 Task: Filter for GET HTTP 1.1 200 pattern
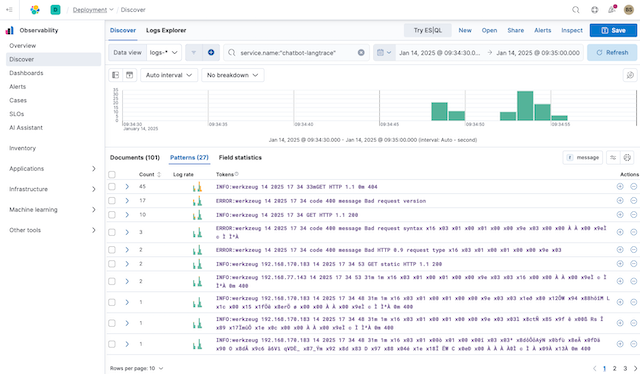pos(620,214)
